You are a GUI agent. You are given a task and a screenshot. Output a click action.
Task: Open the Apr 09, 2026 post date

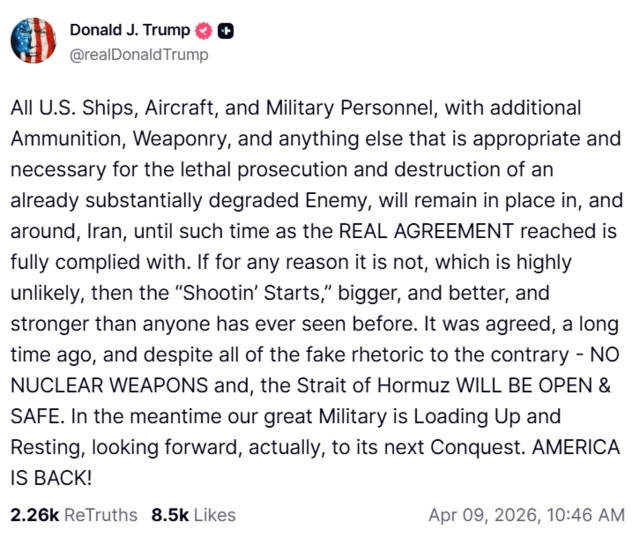pyautogui.click(x=479, y=515)
